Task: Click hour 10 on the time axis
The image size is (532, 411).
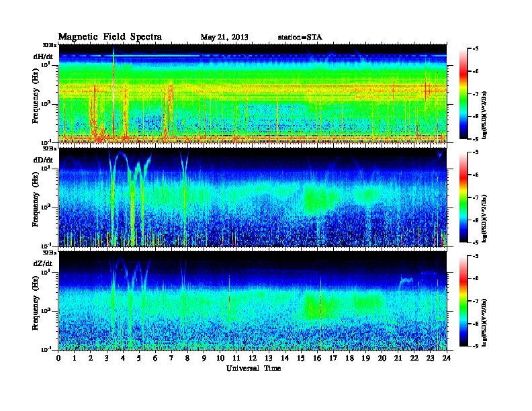Action: tap(220, 358)
